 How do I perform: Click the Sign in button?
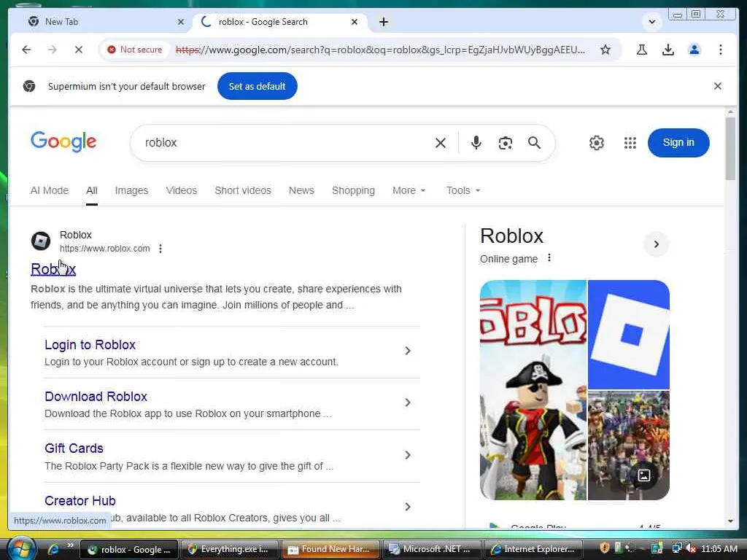[678, 142]
